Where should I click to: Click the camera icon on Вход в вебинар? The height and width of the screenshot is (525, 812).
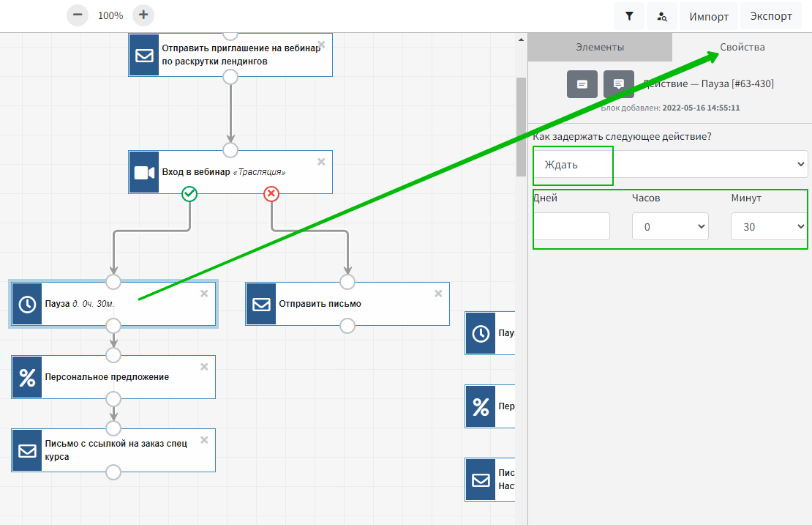point(144,172)
